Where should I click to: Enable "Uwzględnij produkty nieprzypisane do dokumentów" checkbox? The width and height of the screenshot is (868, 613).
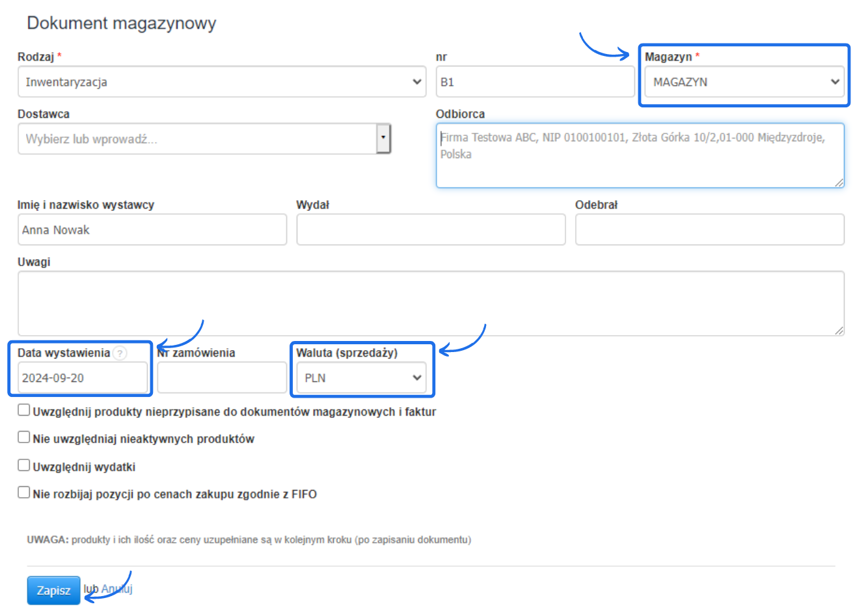coord(23,409)
